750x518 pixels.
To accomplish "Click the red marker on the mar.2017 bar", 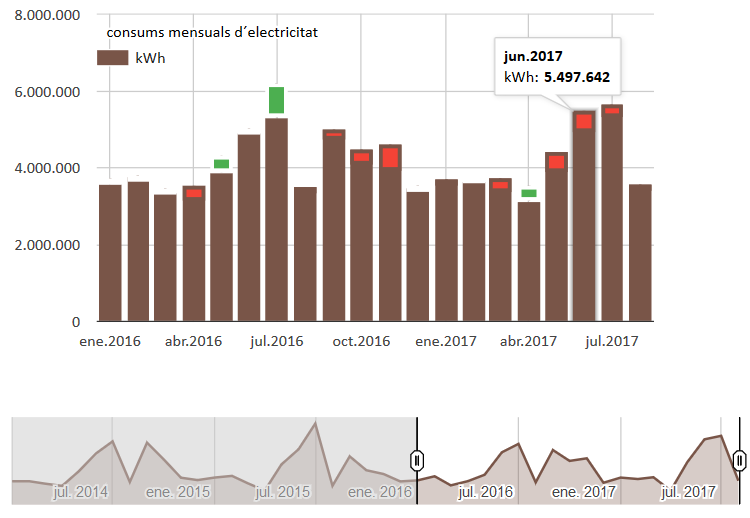I will [x=500, y=185].
